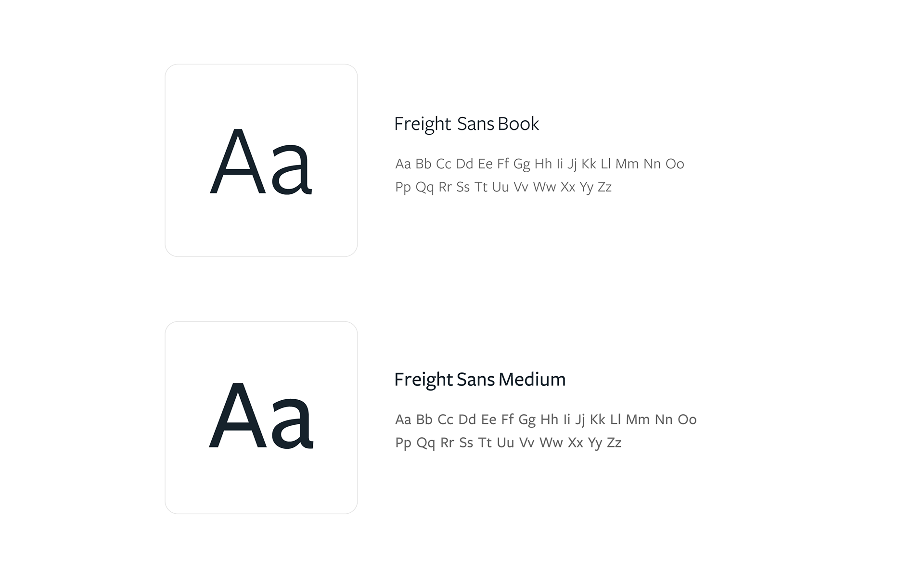This screenshot has width=924, height=571.
Task: Click the Freight Sans Medium preview card
Action: click(261, 418)
